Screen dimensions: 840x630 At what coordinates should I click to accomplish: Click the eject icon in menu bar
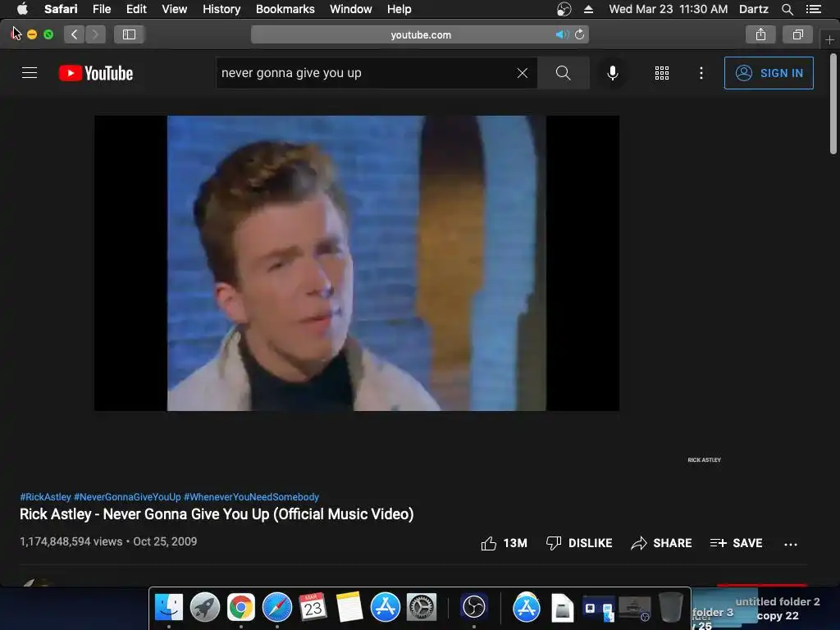pos(589,9)
